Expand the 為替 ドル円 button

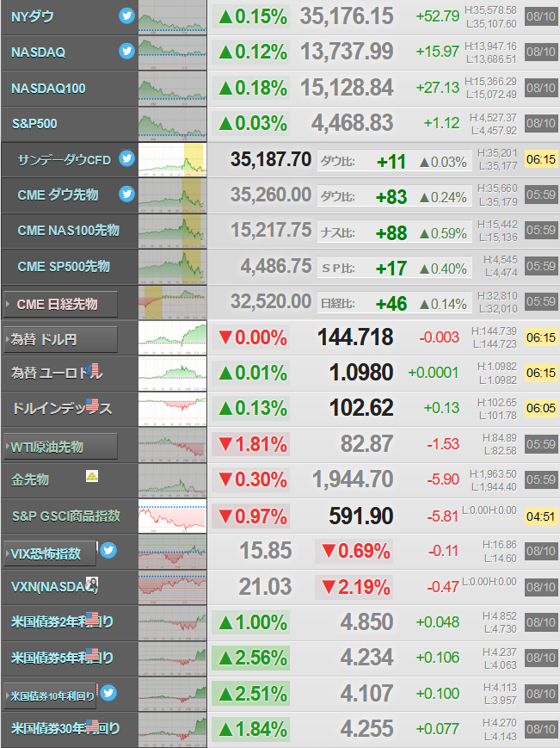60,340
